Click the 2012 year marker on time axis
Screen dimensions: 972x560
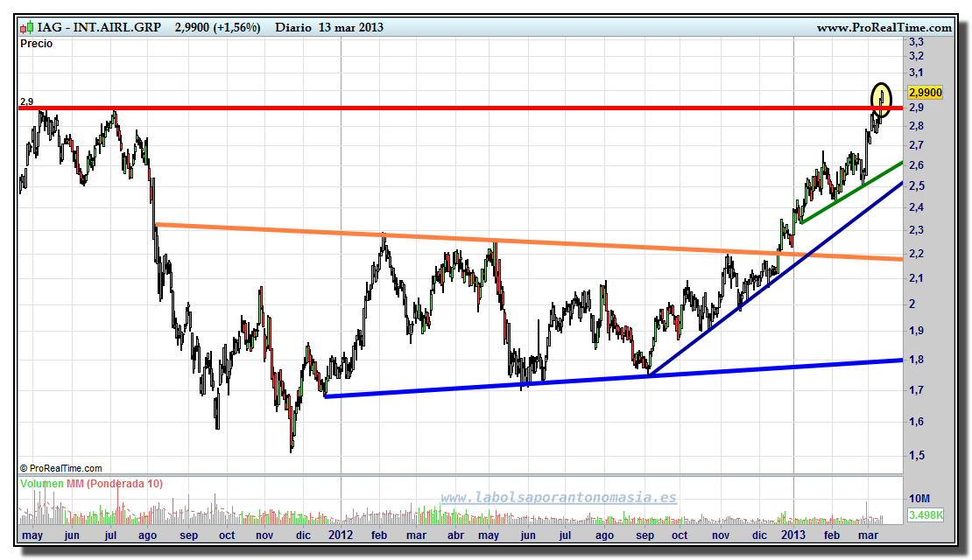click(x=338, y=535)
